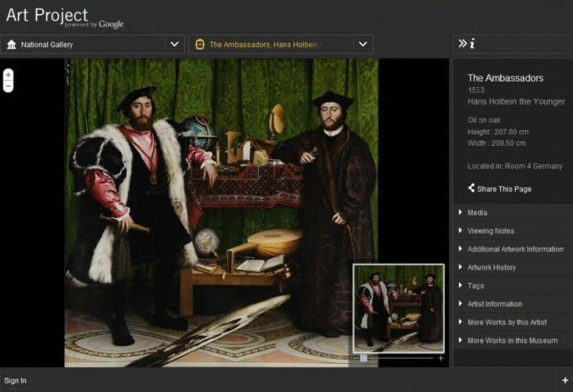
Task: Click plus icon in bottom-right corner
Action: pos(565,380)
